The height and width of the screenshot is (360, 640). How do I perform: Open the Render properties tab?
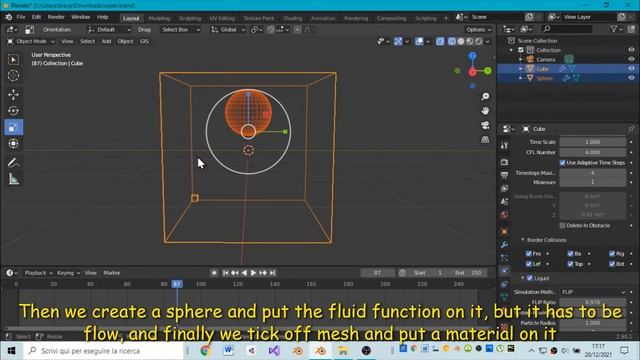(x=504, y=162)
